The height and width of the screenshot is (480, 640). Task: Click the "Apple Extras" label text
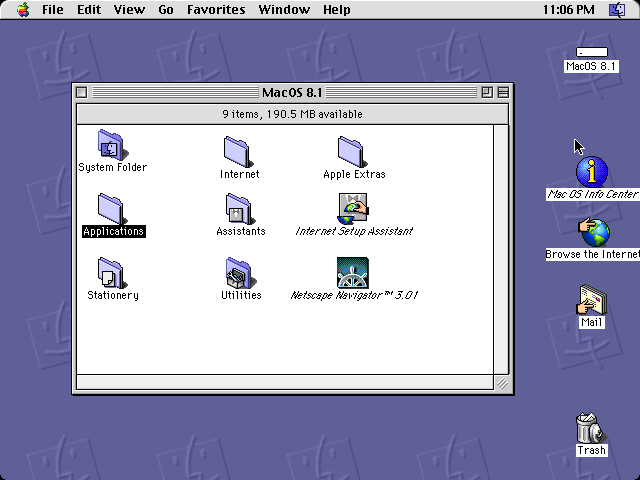354,174
